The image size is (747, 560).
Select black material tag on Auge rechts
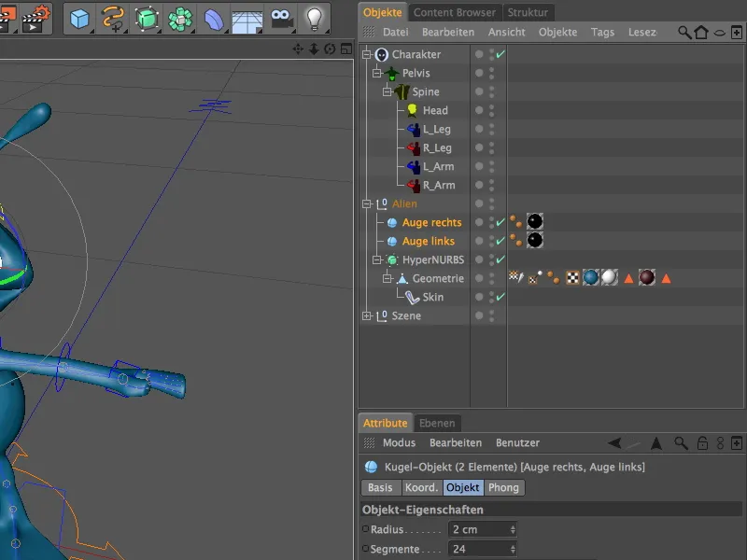pos(534,221)
